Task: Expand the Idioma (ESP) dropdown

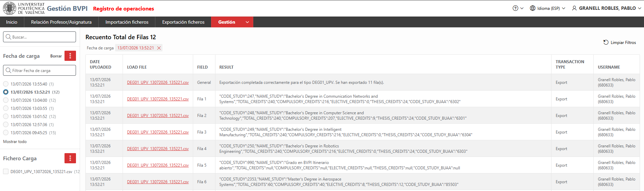Action: 564,8
